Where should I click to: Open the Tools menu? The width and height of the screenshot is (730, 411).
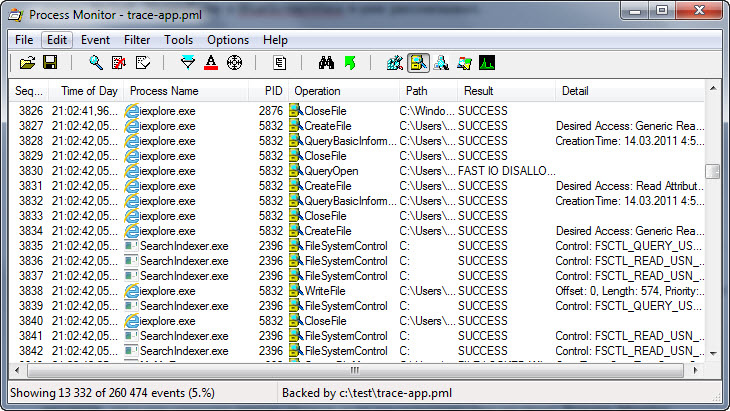tap(178, 40)
